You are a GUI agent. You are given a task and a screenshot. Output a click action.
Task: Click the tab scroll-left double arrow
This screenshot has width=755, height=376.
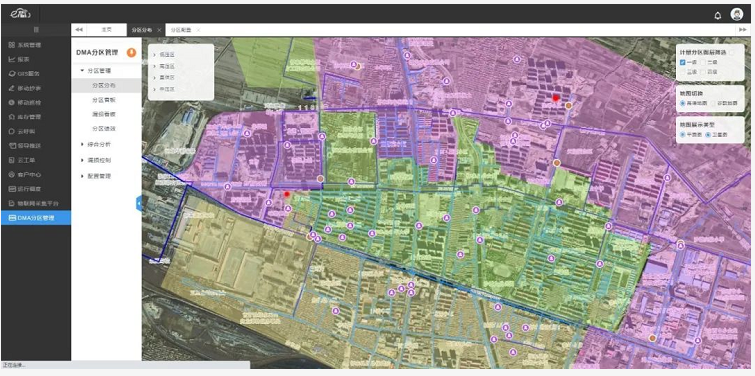click(79, 30)
